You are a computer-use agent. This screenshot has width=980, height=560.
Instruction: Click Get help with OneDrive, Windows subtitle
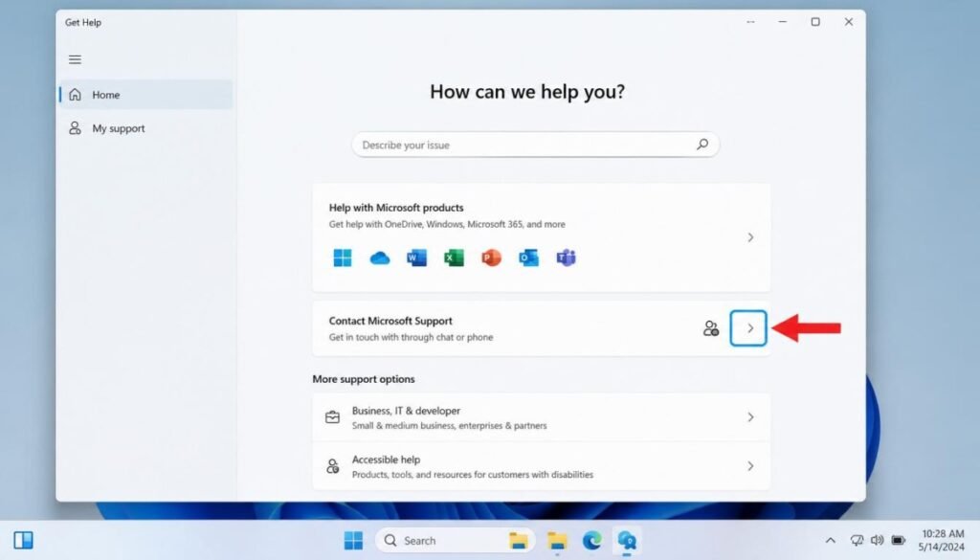tap(447, 224)
